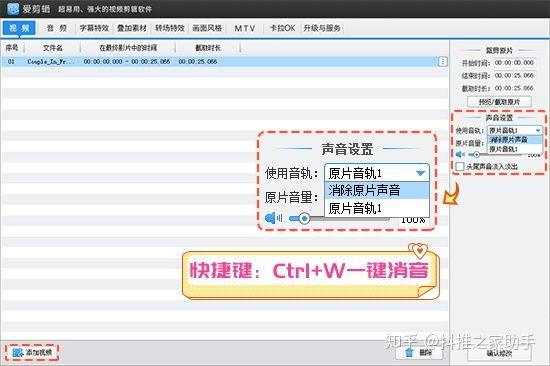Click the 在最终影片中的时间 column header
The height and width of the screenshot is (366, 550).
[x=128, y=48]
